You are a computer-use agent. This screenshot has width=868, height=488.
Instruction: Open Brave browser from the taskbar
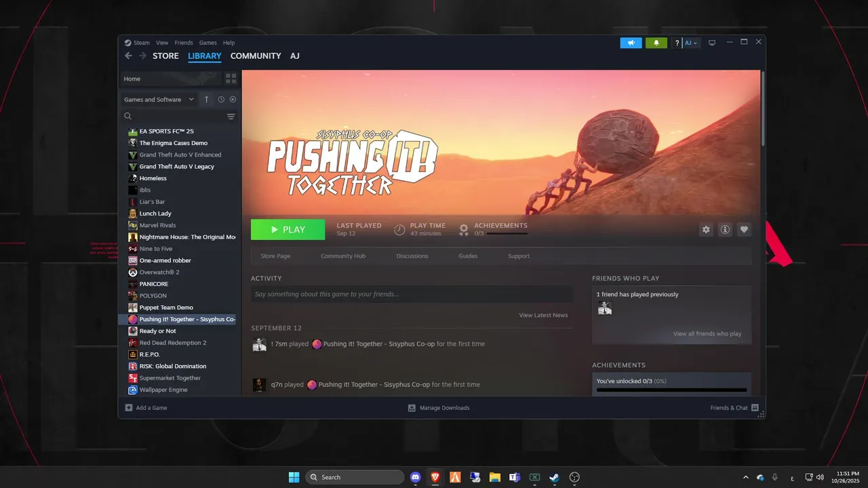click(x=435, y=477)
